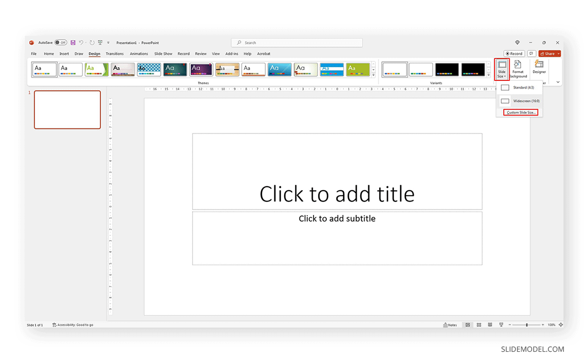Select slide 1 thumbnail
588x364 pixels.
(67, 110)
